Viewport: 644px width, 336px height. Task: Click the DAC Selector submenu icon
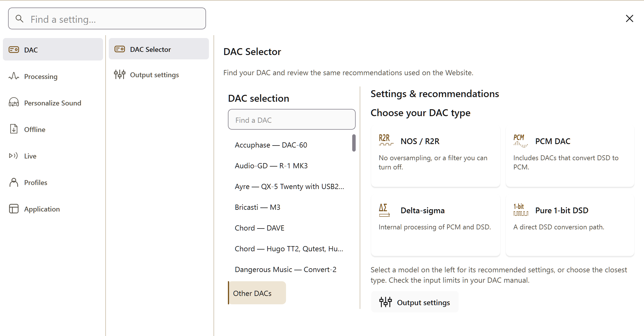coord(120,49)
